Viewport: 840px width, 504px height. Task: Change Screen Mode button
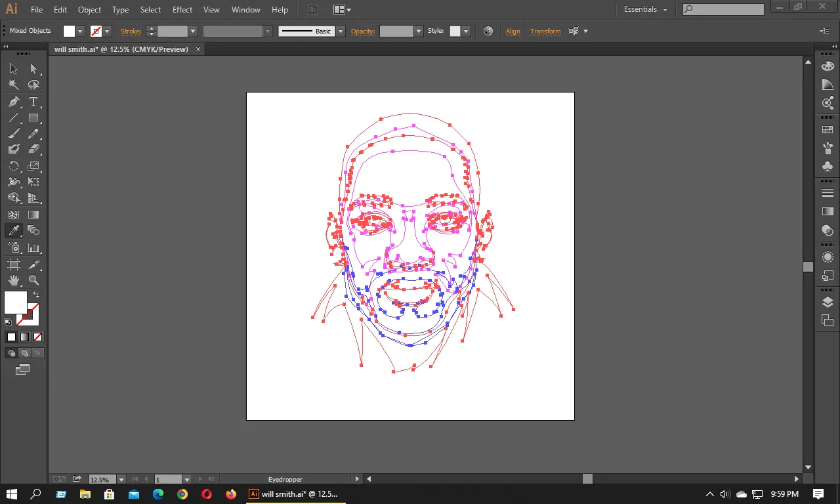click(23, 370)
